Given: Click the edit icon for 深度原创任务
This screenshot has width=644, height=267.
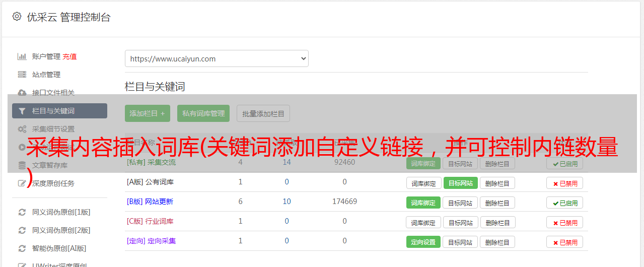Looking at the screenshot, I should coord(22,183).
